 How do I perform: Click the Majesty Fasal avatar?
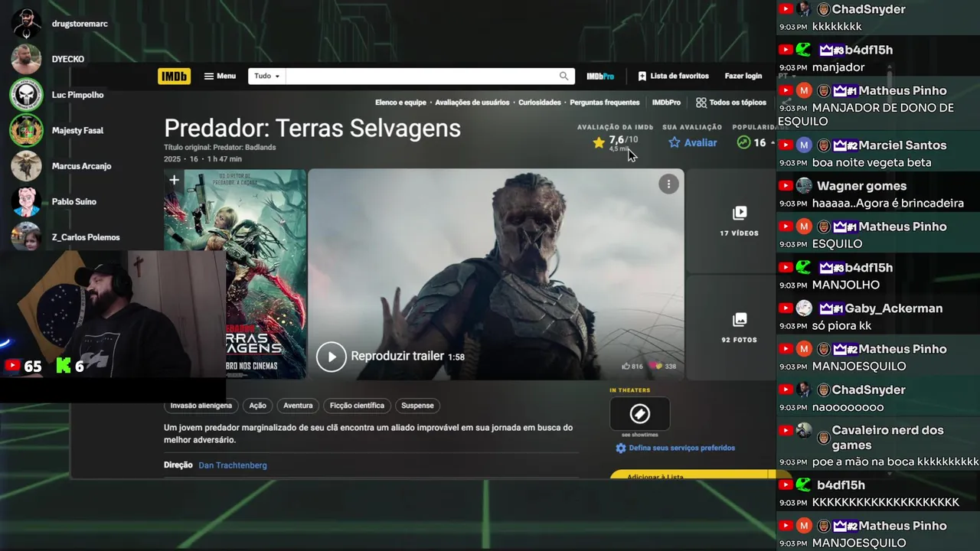26,130
